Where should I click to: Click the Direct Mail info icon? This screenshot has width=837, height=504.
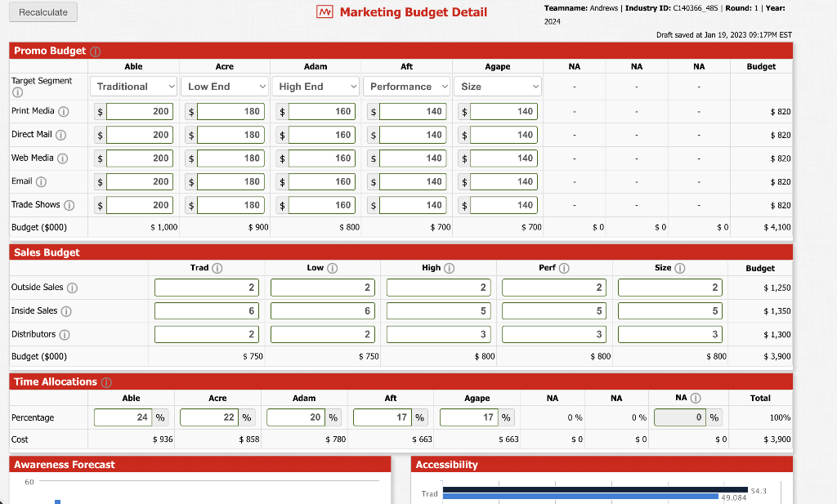pyautogui.click(x=60, y=135)
